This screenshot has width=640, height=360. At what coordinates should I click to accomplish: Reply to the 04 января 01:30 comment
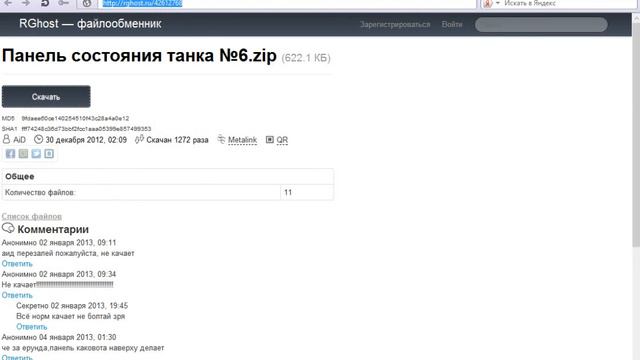(x=17, y=357)
